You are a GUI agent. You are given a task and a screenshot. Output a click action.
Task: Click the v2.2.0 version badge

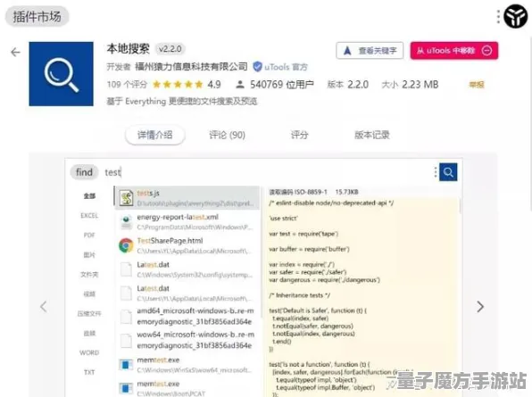coord(170,49)
